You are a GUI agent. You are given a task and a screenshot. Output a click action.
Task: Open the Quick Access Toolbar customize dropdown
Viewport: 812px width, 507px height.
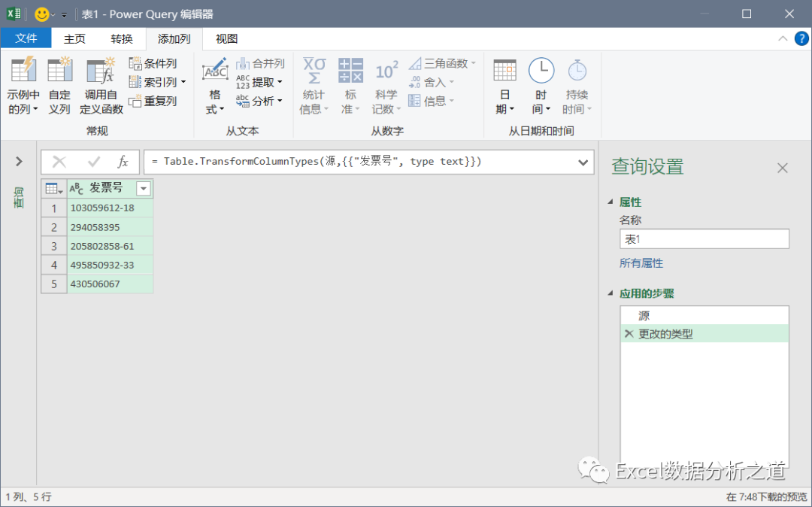point(64,15)
